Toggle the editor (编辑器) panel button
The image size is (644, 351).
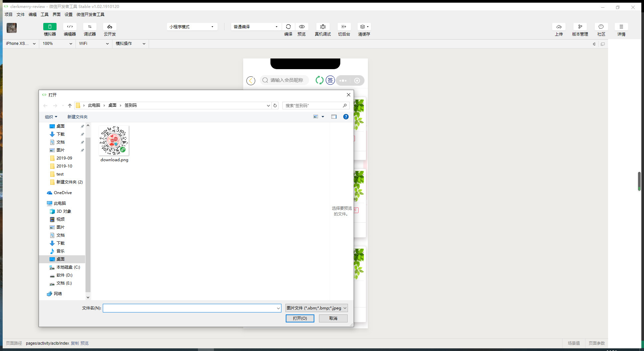pyautogui.click(x=70, y=27)
